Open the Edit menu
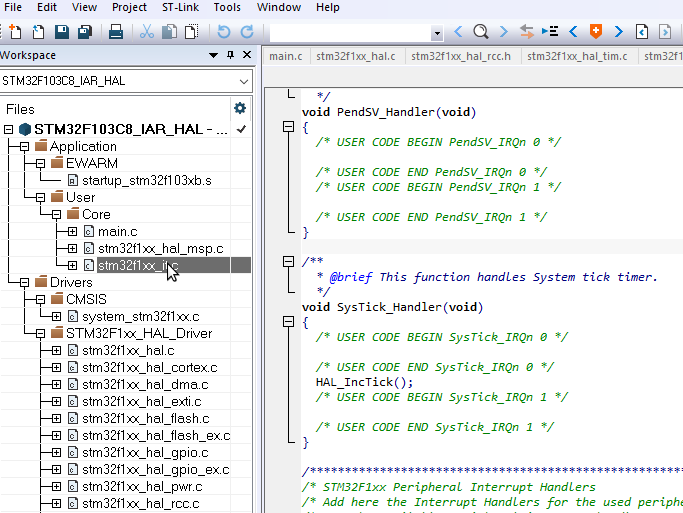This screenshot has height=513, width=683. pos(47,7)
